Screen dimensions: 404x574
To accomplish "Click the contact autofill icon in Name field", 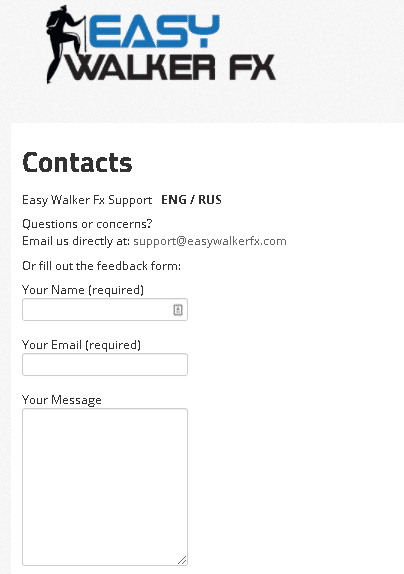I will click(x=178, y=310).
